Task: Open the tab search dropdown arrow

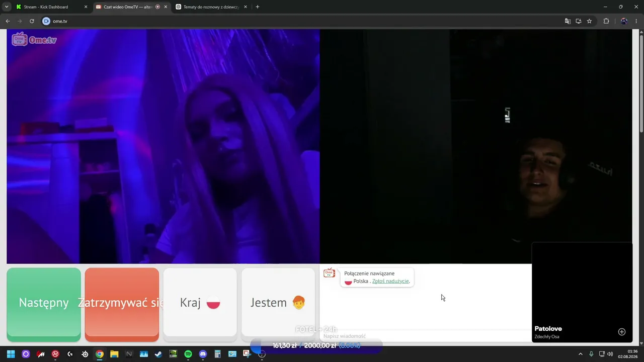Action: pyautogui.click(x=7, y=7)
